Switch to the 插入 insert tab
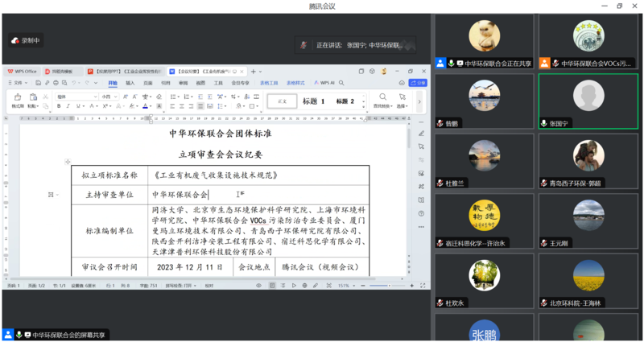This screenshot has width=644, height=342. click(130, 83)
